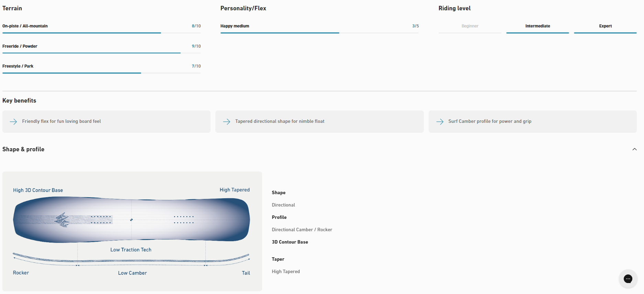Select the Expert riding level

(x=605, y=26)
